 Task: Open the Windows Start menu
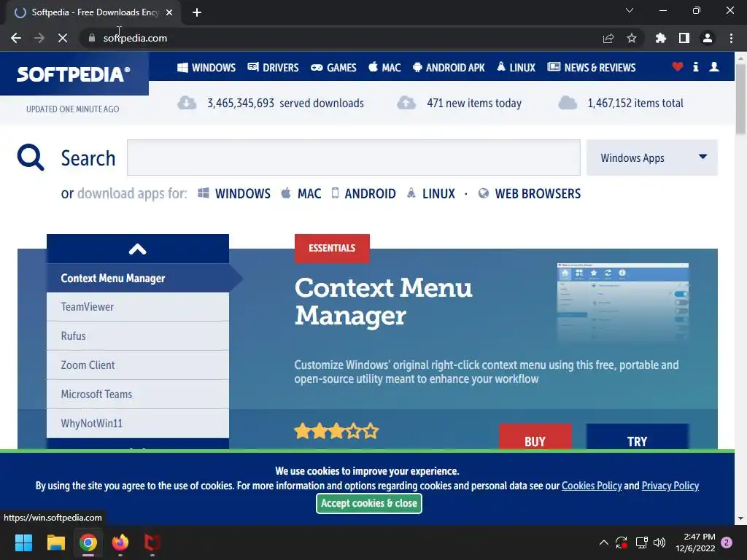pos(23,542)
